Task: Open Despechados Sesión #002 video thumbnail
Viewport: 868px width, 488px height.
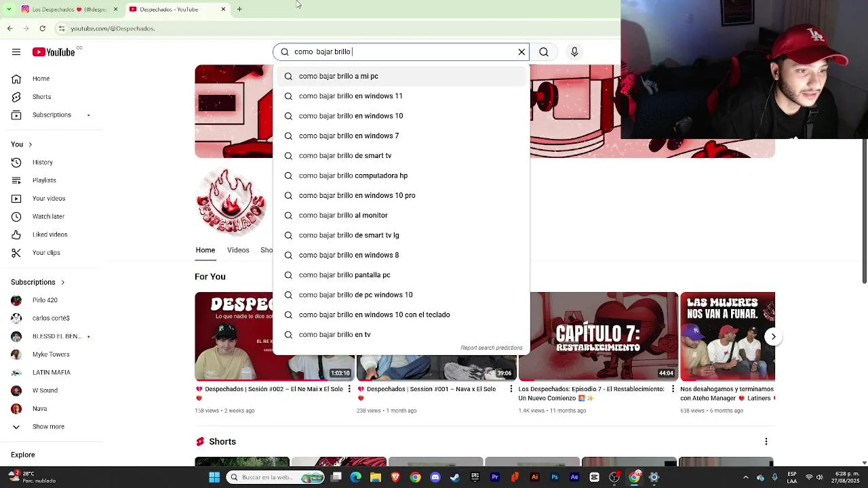Action: point(274,336)
